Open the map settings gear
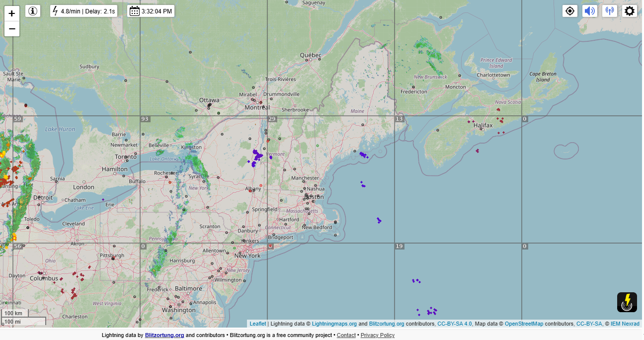The image size is (644, 340). pyautogui.click(x=630, y=11)
